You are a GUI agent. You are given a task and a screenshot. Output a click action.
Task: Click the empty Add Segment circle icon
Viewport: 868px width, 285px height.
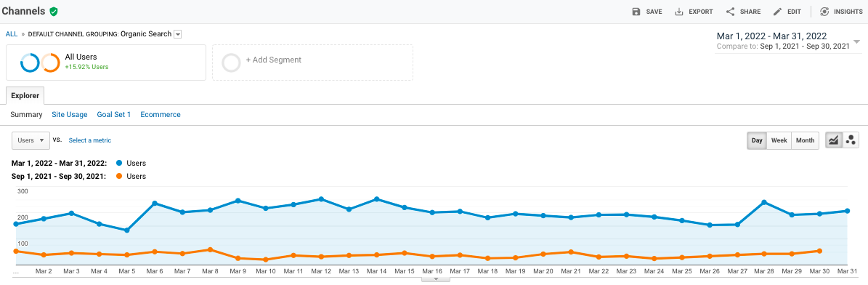231,63
